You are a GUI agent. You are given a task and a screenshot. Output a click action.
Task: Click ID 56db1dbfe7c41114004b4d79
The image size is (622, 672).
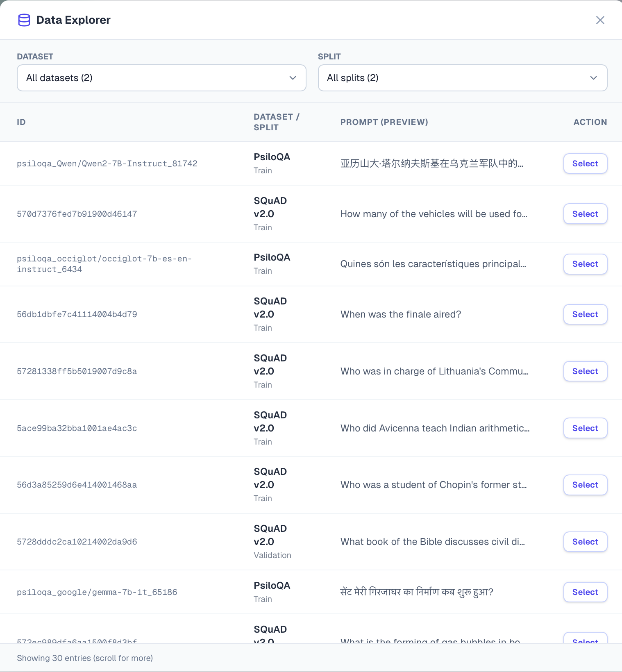pos(77,314)
